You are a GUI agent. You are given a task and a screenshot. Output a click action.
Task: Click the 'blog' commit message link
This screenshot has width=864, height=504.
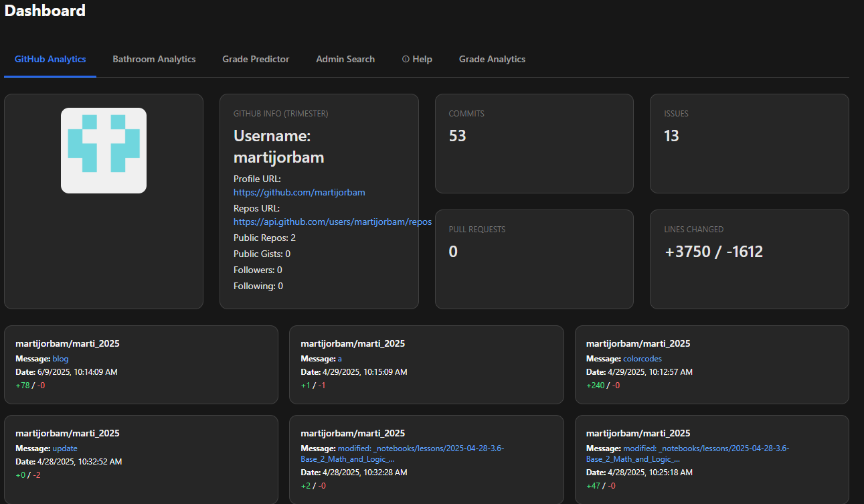click(x=60, y=359)
